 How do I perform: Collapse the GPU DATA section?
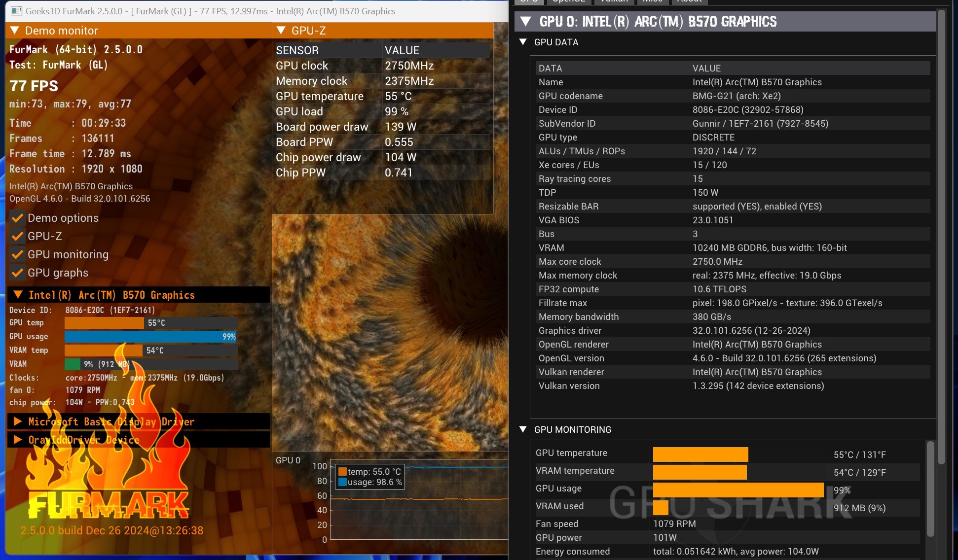coord(523,42)
